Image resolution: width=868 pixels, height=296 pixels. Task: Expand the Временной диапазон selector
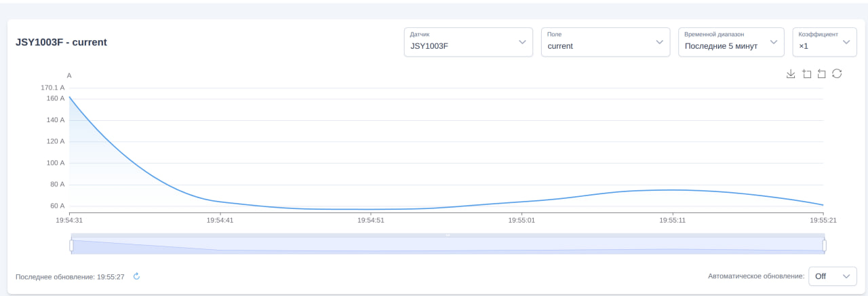(x=731, y=42)
